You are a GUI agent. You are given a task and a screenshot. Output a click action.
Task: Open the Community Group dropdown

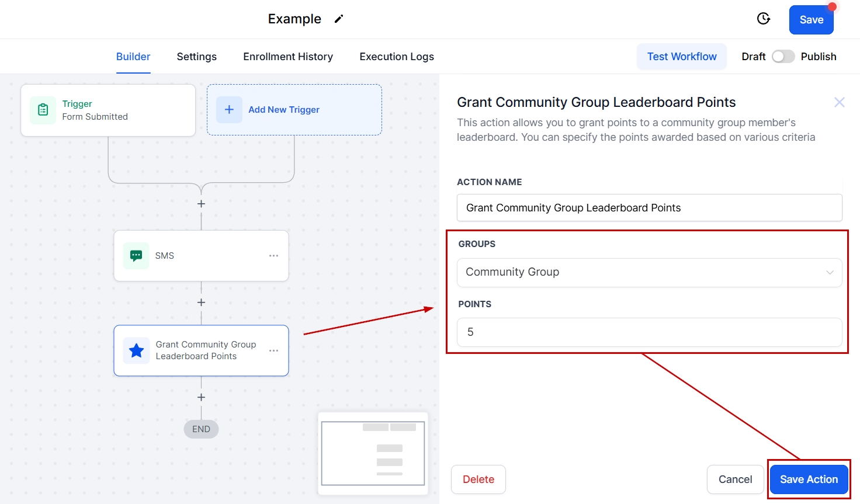pos(649,273)
